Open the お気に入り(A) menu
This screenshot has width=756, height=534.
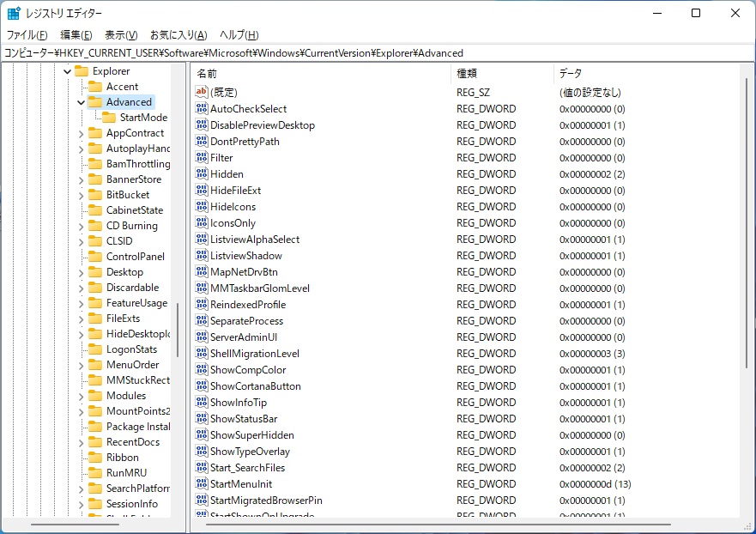178,34
